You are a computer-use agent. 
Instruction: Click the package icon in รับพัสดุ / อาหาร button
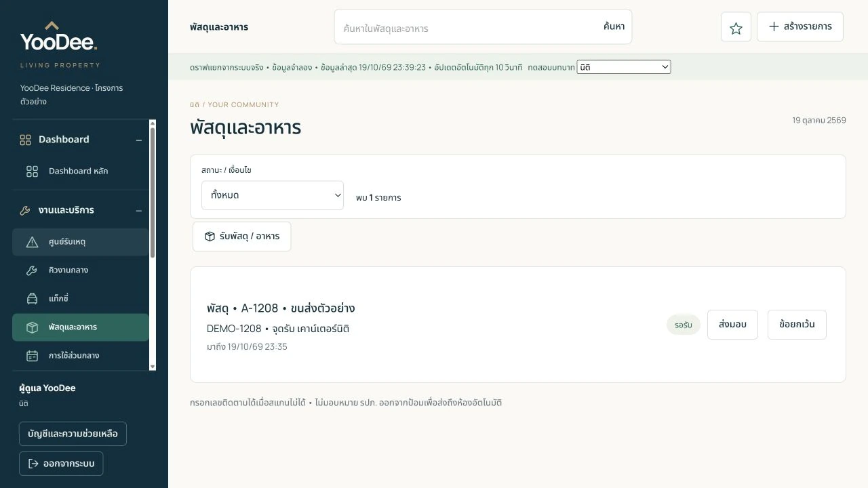point(210,237)
